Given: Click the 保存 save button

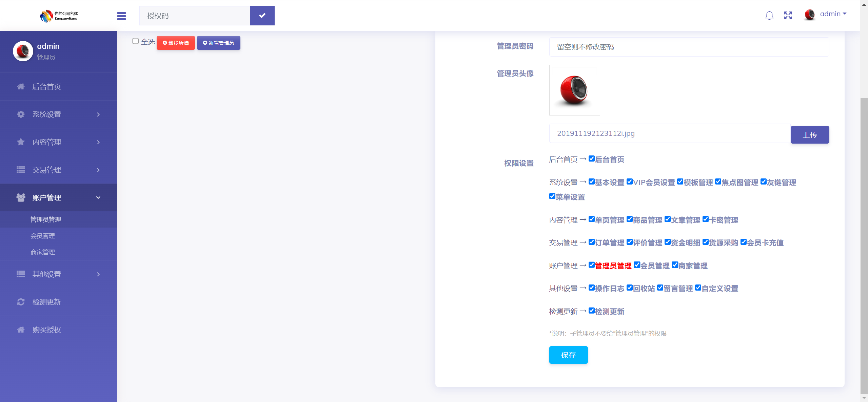Looking at the screenshot, I should pyautogui.click(x=569, y=355).
